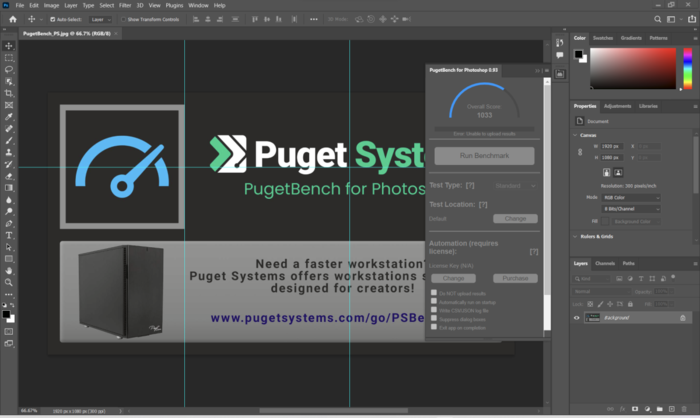Open the layer Kind filter dropdown
Viewport: 700px width, 418px height.
592,279
